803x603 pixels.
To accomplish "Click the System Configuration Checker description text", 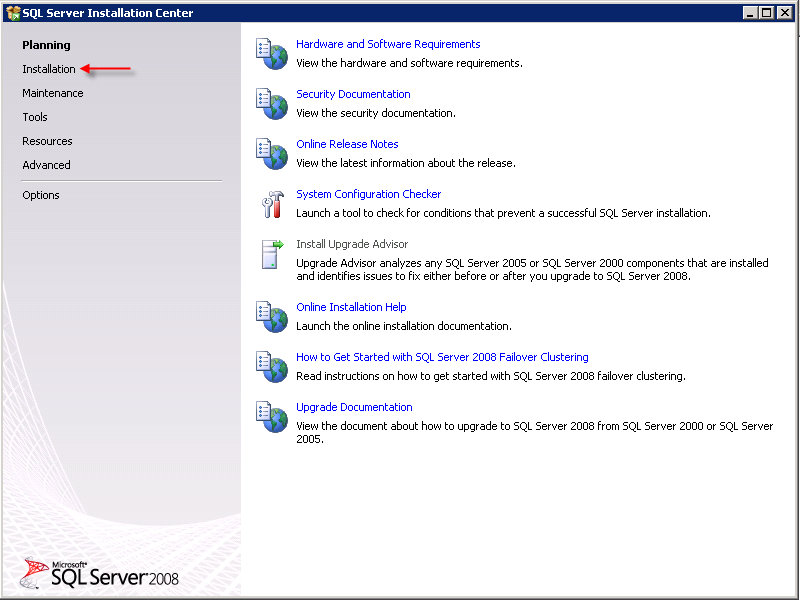I will click(503, 213).
